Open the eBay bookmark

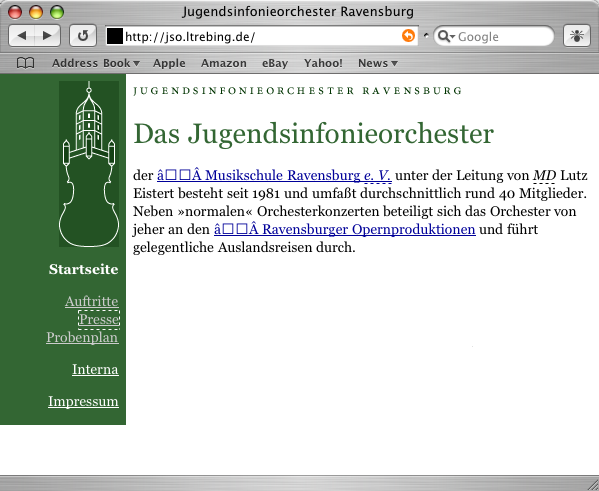click(275, 63)
